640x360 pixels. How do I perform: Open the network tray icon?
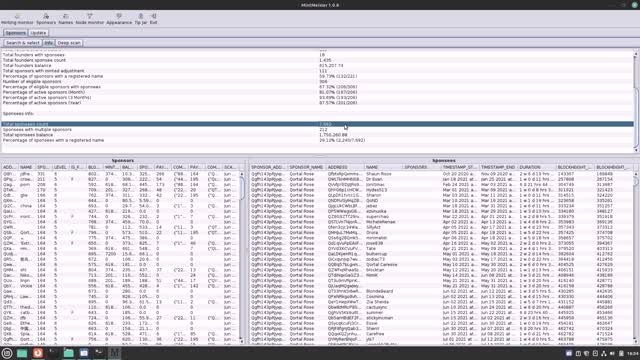tap(604, 353)
